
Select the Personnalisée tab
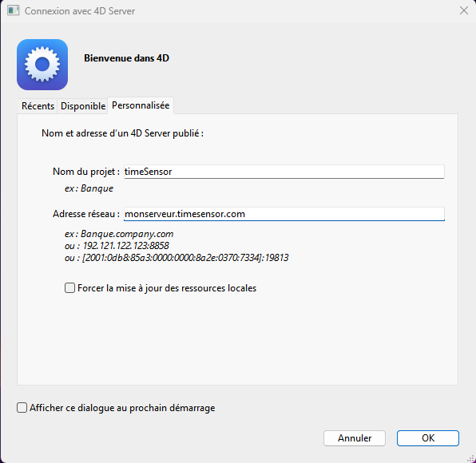(141, 105)
